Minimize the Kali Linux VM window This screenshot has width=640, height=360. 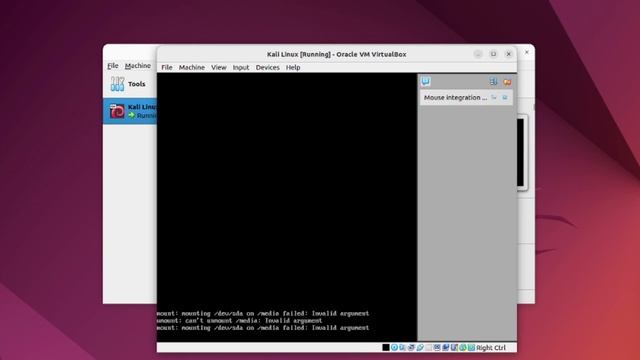point(478,54)
